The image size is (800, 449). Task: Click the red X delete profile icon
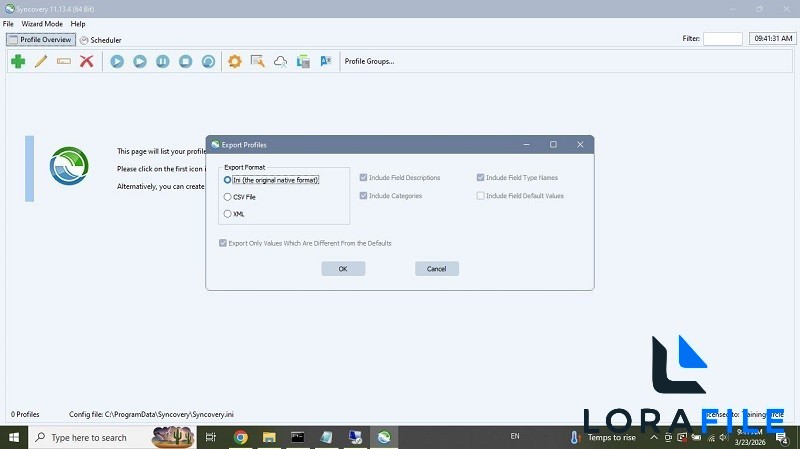click(x=87, y=61)
